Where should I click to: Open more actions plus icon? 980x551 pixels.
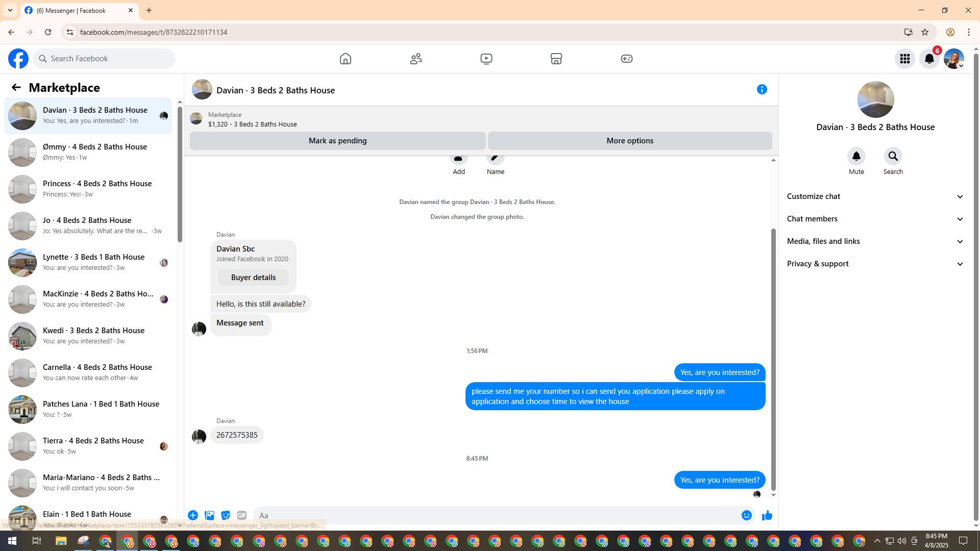[x=193, y=515]
